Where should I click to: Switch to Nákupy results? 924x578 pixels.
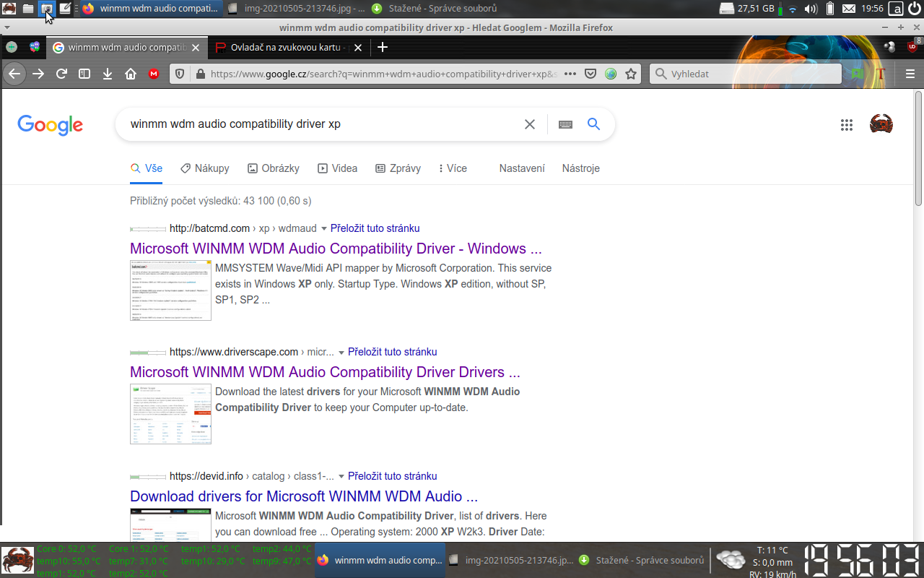[205, 168]
